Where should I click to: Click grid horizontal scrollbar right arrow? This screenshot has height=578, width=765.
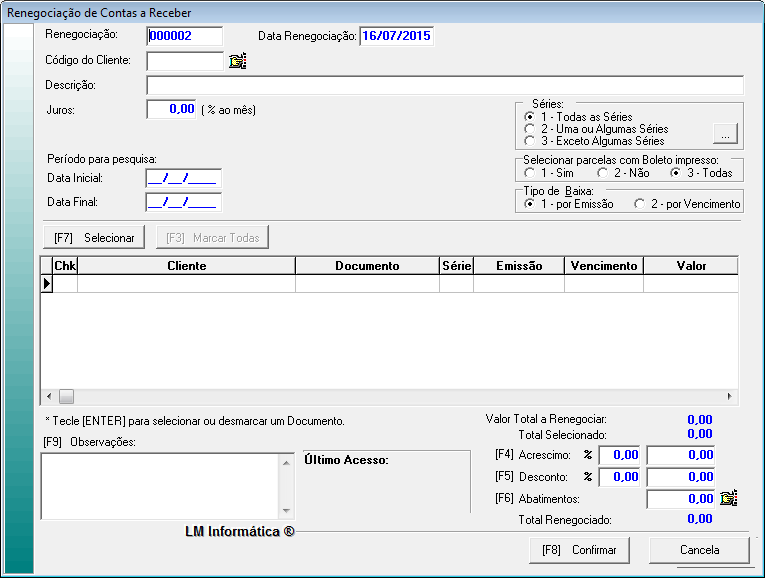(x=729, y=396)
